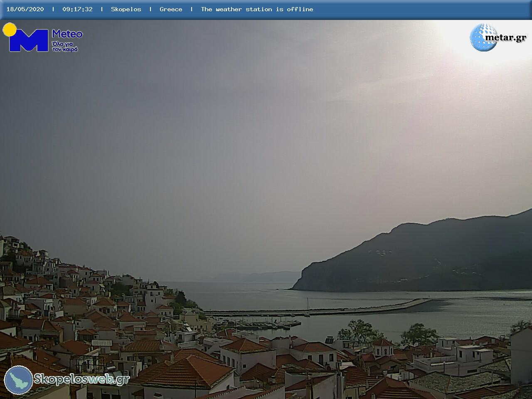Click the Greece label in the header
The width and height of the screenshot is (532, 399).
coord(171,9)
